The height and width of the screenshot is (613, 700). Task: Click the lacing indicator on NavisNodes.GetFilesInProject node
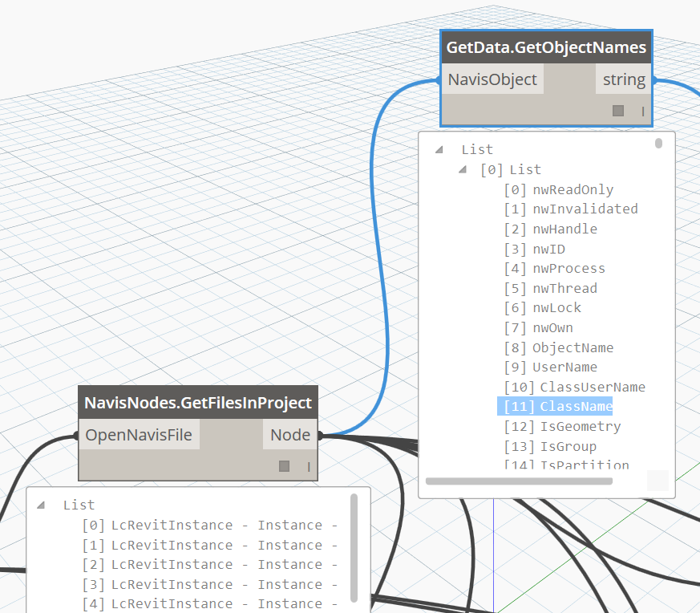308,466
